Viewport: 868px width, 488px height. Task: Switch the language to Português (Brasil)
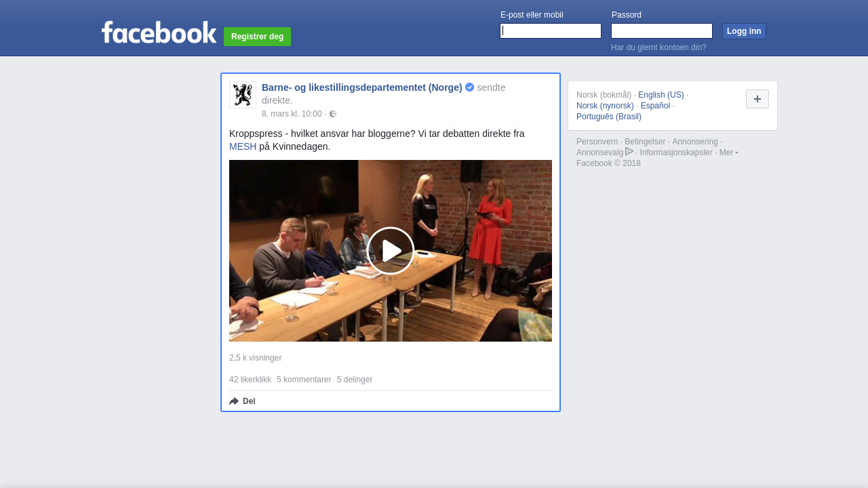point(609,117)
